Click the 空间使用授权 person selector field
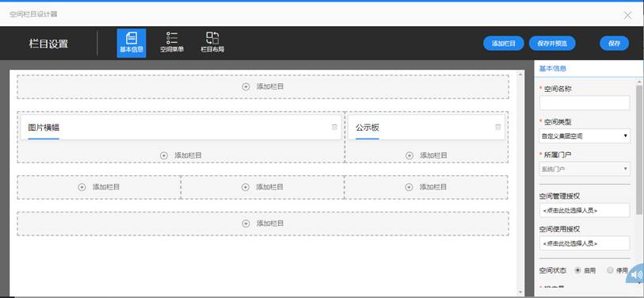 coord(585,243)
